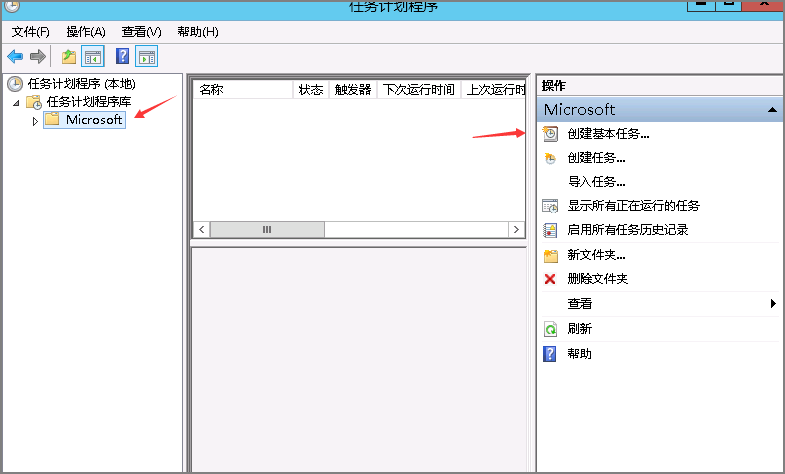Sort by the 触发器 column header
This screenshot has width=785, height=474.
[x=353, y=90]
